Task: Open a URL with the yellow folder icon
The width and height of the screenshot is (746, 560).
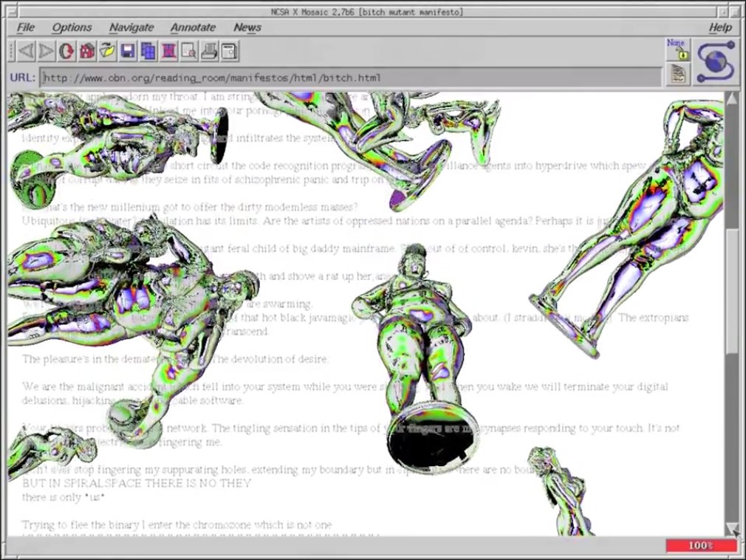Action: tap(108, 51)
